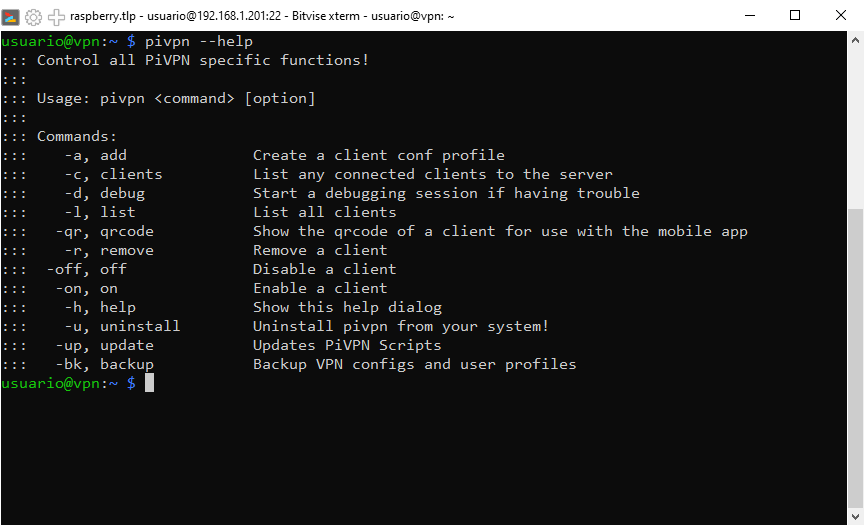Click the word qrcode in commands list
The width and height of the screenshot is (865, 526).
[127, 231]
